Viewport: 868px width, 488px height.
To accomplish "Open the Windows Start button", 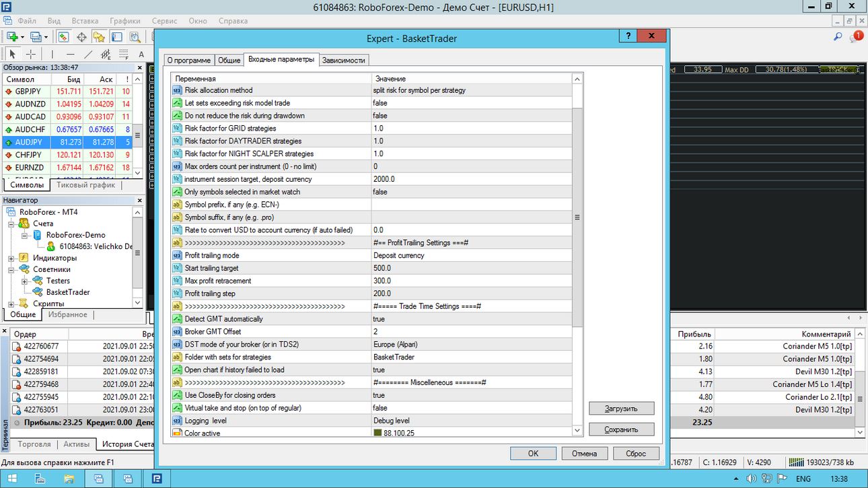I will (x=13, y=479).
